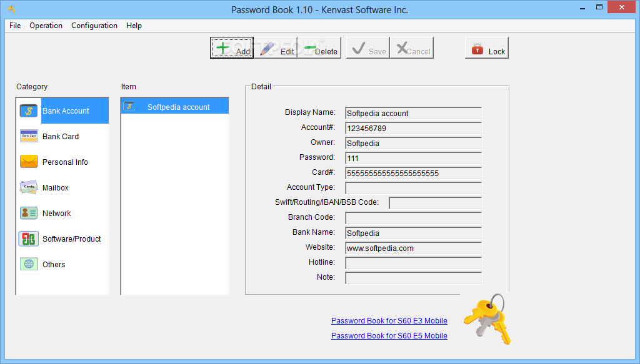Select Others category label

click(54, 265)
